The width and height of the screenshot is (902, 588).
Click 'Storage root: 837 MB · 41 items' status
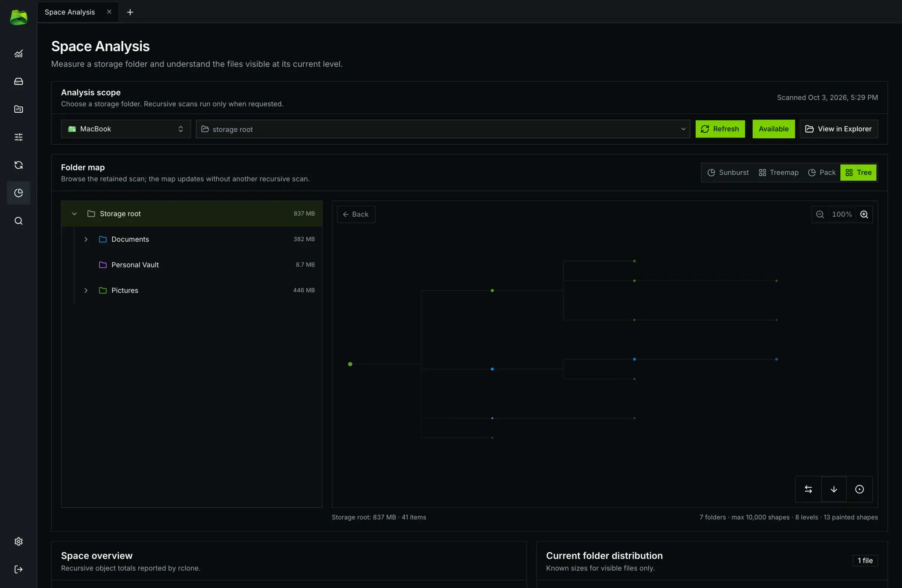point(379,517)
